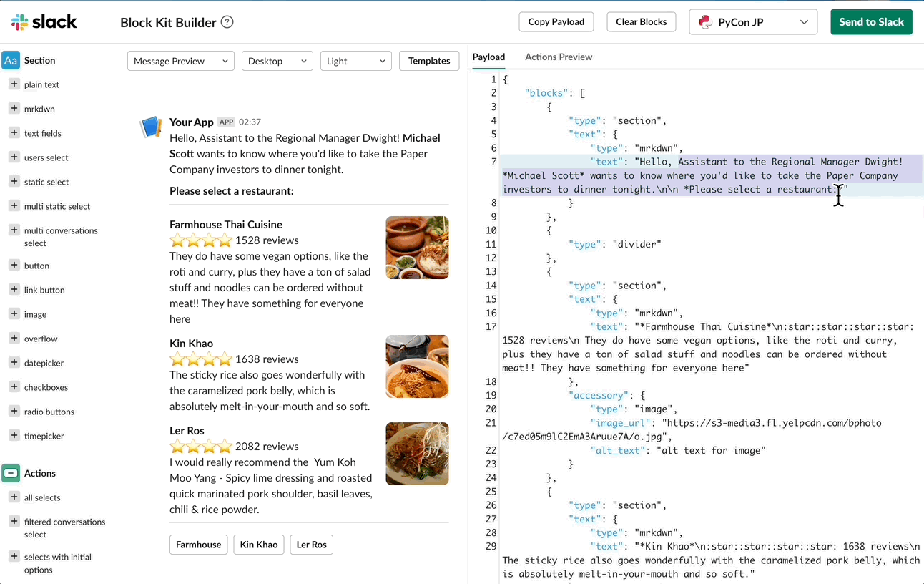Select the Payload tab

(x=488, y=57)
